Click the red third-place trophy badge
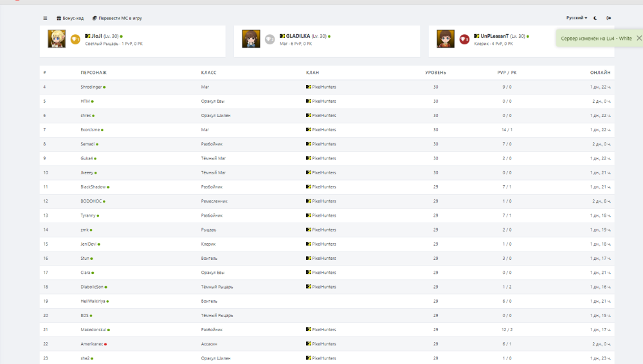The height and width of the screenshot is (364, 643). pos(464,39)
